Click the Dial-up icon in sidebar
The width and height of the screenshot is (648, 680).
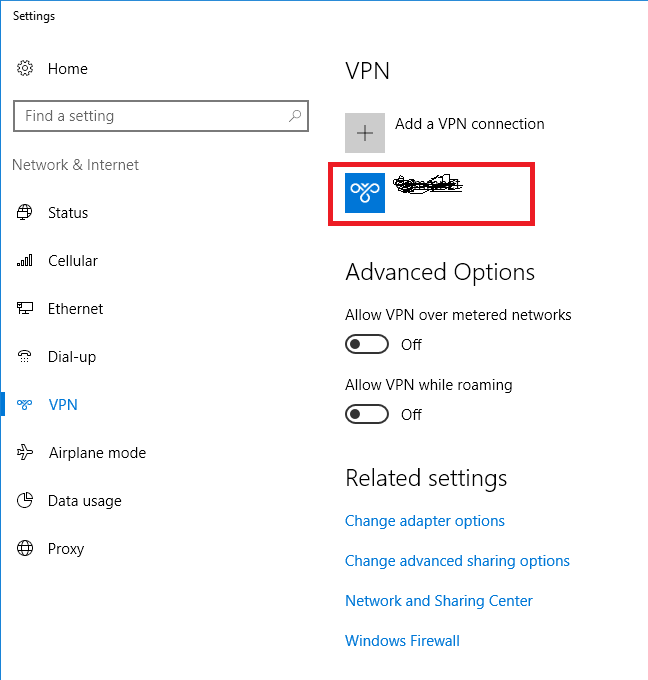[25, 357]
